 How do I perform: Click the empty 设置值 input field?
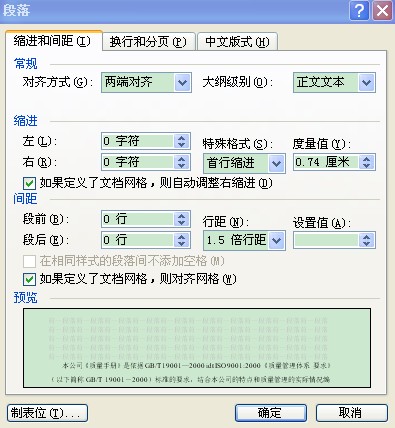click(x=326, y=240)
